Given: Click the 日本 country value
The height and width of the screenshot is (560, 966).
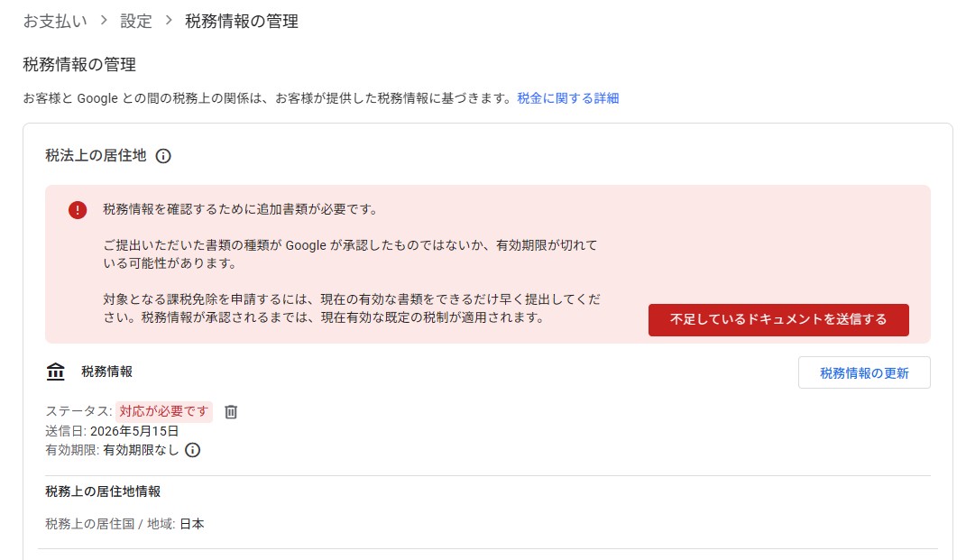Looking at the screenshot, I should (x=191, y=524).
